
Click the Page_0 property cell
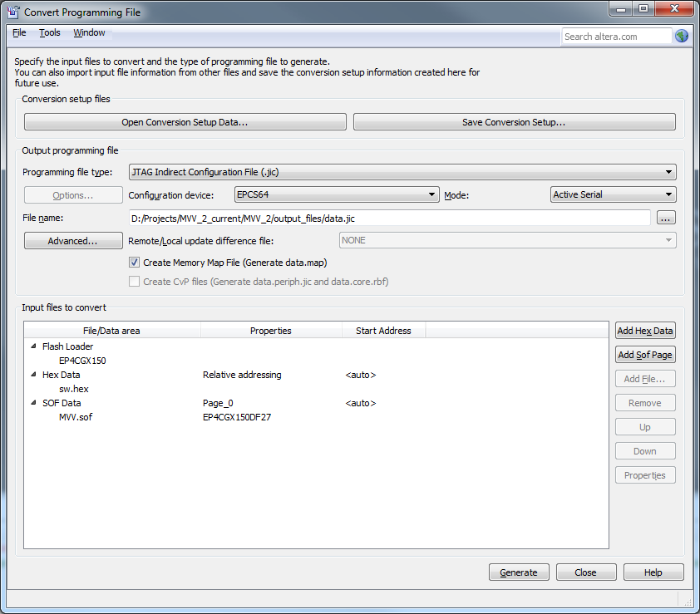pyautogui.click(x=218, y=404)
